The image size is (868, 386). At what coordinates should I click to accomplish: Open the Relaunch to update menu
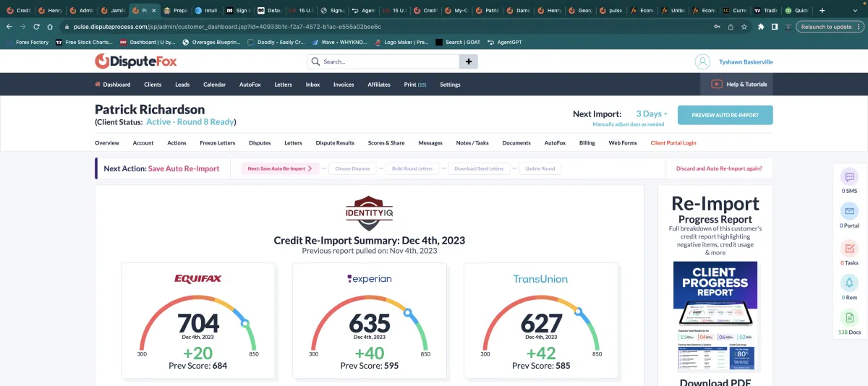pos(829,26)
